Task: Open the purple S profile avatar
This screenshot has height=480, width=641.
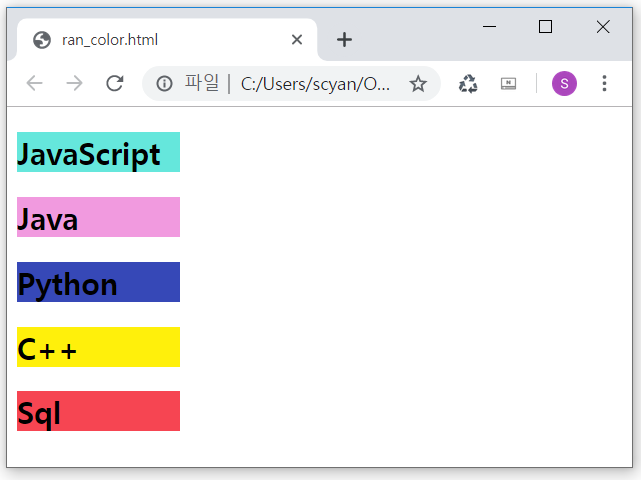Action: click(564, 83)
